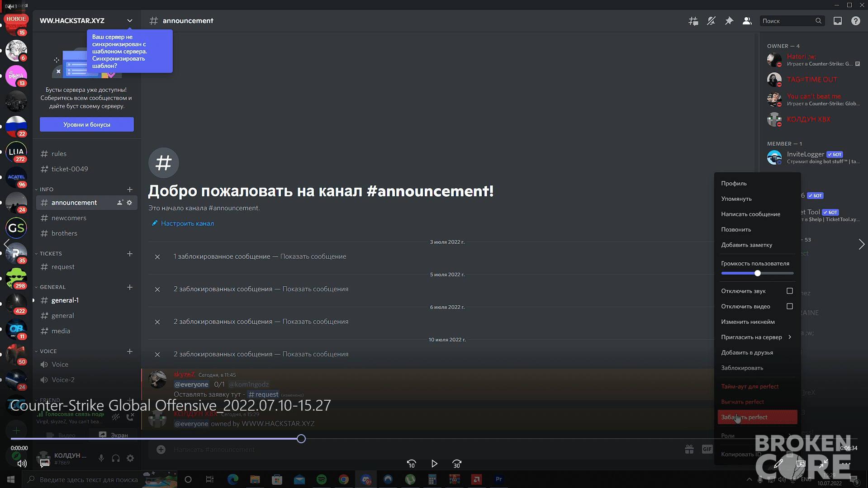Open announcement channel settings gear

(129, 203)
